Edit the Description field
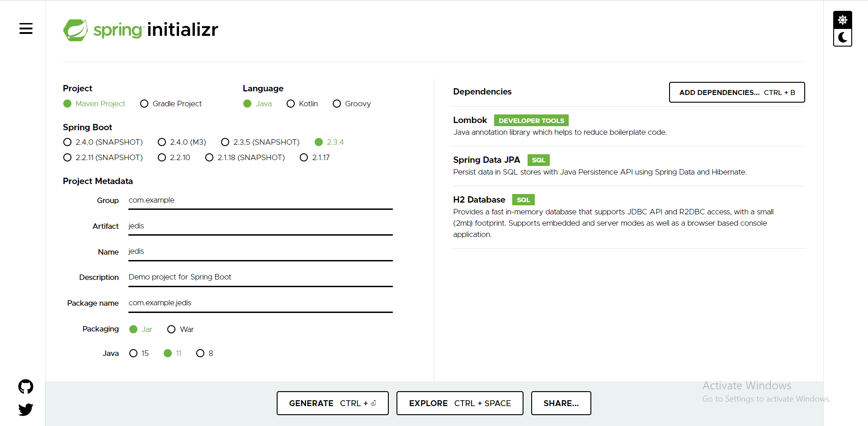 (260, 277)
